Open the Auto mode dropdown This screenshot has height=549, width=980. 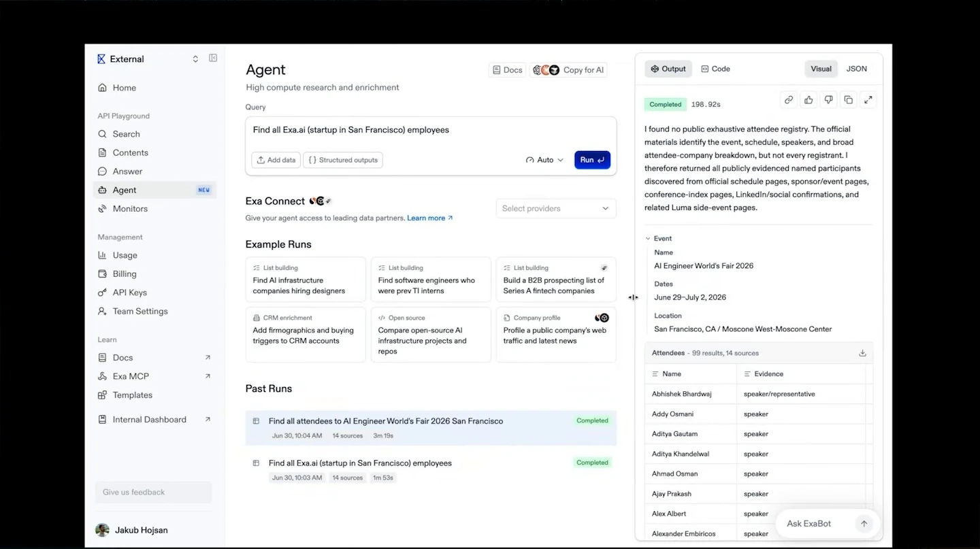tap(544, 160)
